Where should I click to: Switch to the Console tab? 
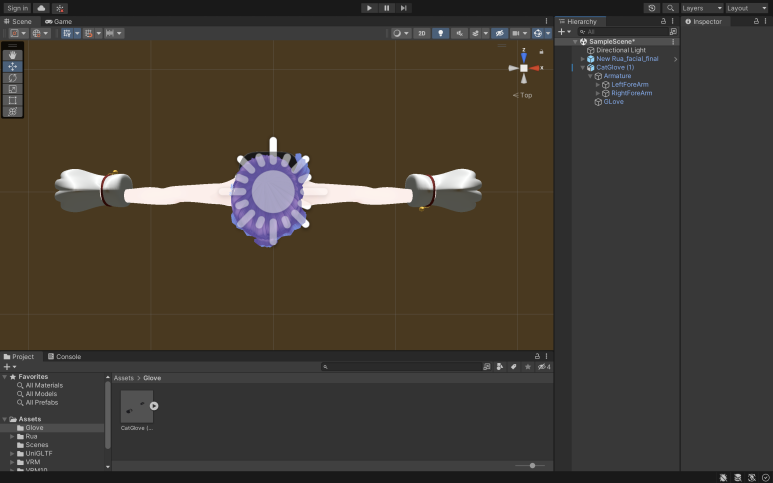[x=64, y=356]
